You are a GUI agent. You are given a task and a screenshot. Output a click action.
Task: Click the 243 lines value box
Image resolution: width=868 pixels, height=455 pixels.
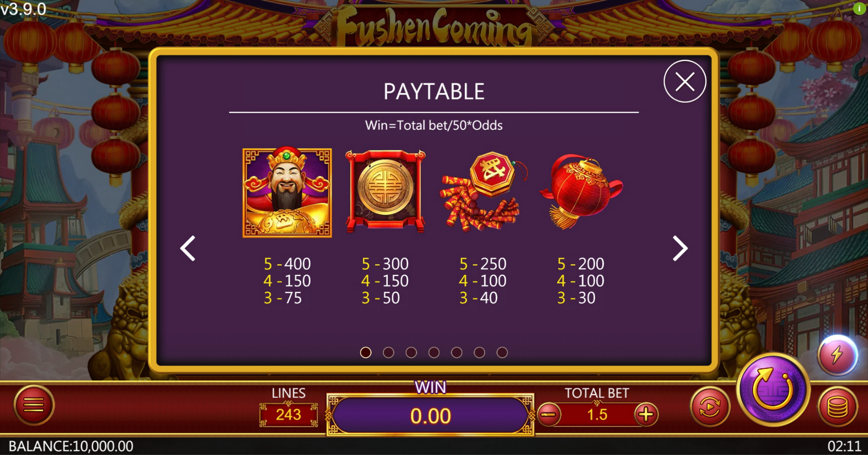tap(288, 415)
